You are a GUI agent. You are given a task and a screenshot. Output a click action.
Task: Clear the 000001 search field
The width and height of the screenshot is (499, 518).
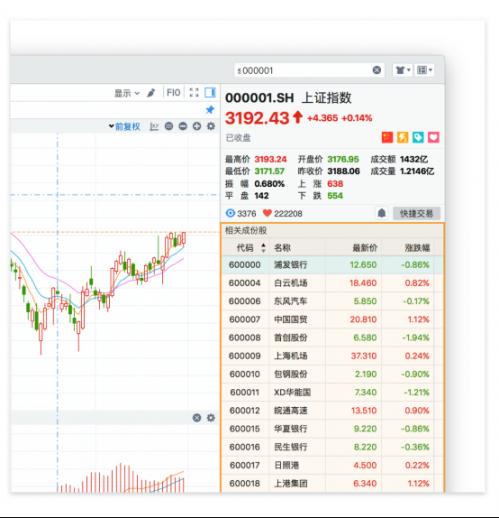[377, 70]
